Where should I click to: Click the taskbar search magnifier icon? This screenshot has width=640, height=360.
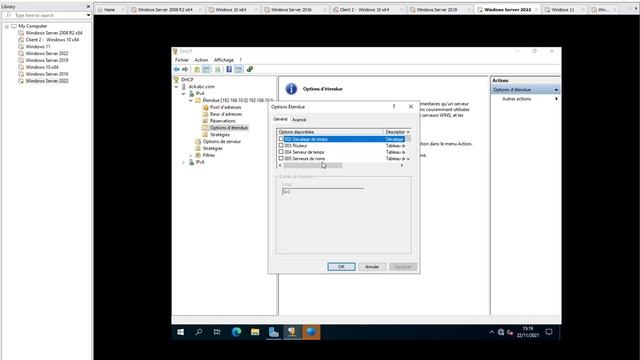(199, 332)
